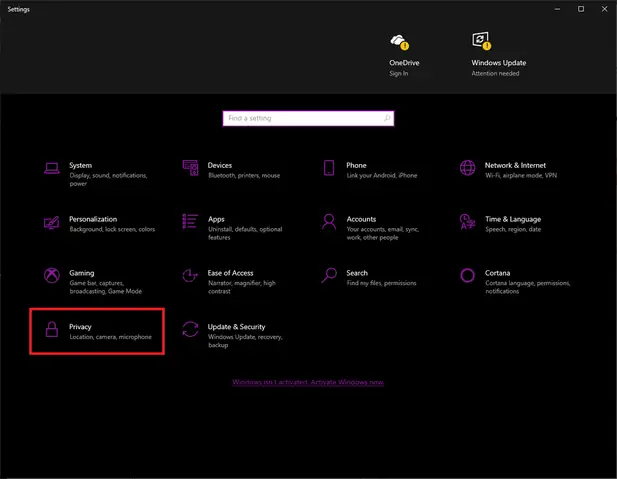Select the Phone icon
Image resolution: width=617 pixels, height=479 pixels.
(x=329, y=168)
